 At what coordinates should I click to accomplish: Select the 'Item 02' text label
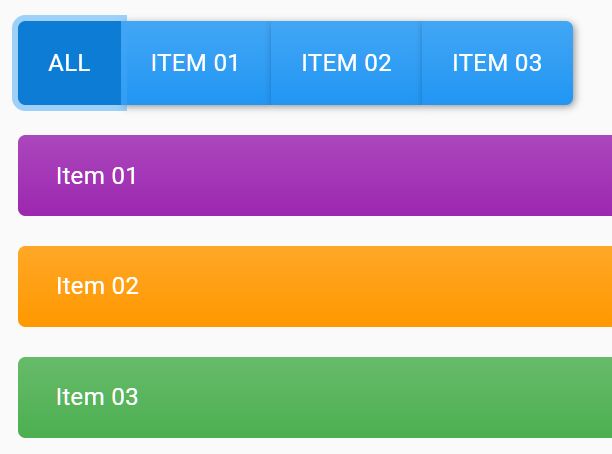tap(98, 286)
